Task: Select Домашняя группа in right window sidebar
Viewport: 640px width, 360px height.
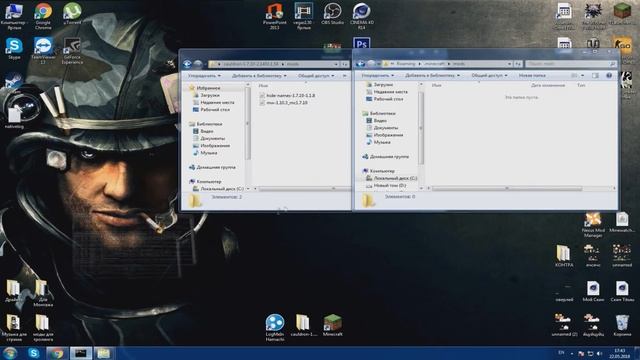Action: click(x=389, y=156)
